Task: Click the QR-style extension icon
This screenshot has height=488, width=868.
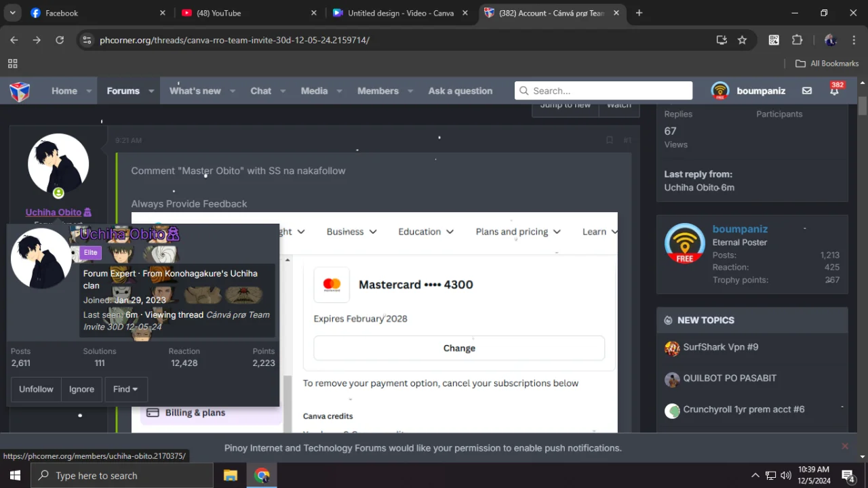Action: click(774, 40)
